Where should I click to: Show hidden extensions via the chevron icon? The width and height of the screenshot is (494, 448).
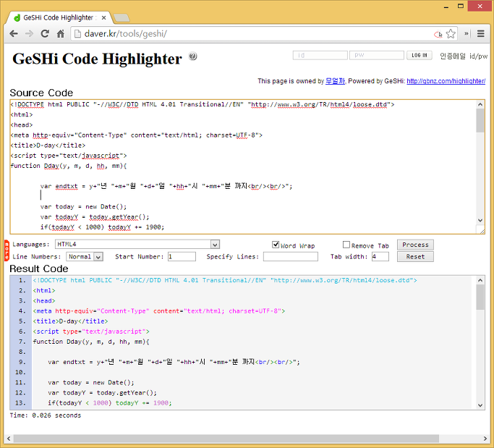[467, 33]
